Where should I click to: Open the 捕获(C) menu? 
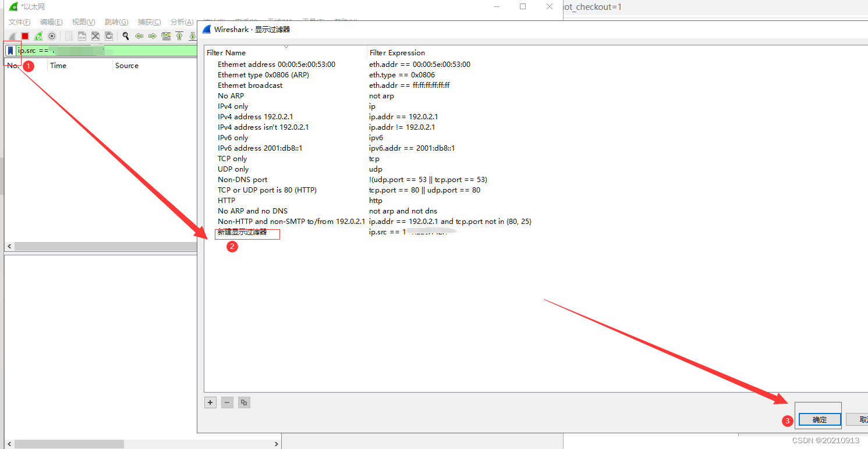[149, 22]
